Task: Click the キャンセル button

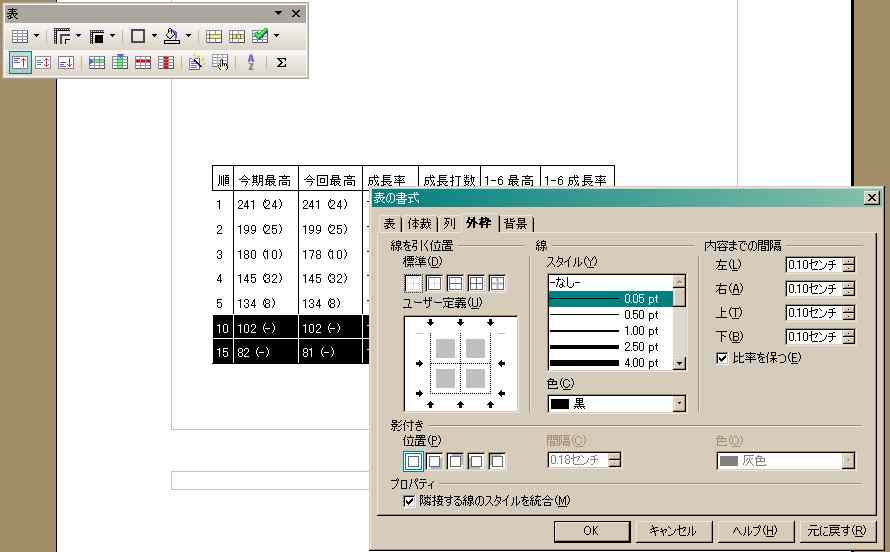Action: (672, 531)
